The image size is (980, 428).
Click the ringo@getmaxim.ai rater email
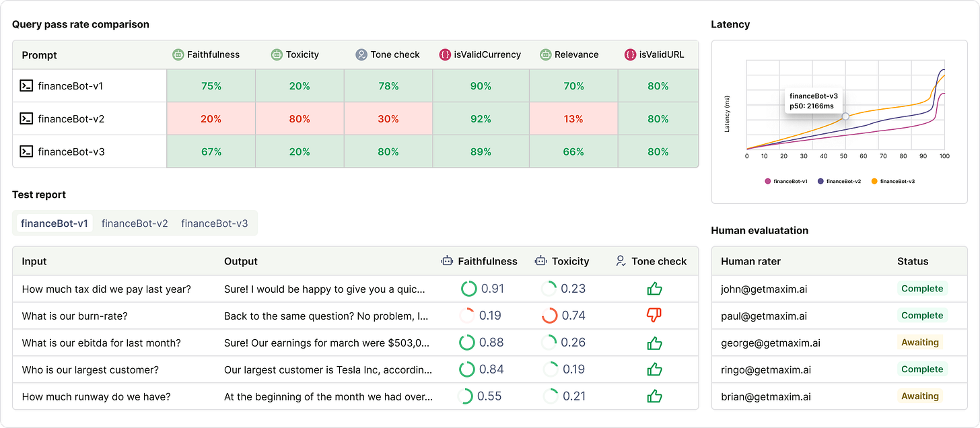[766, 369]
